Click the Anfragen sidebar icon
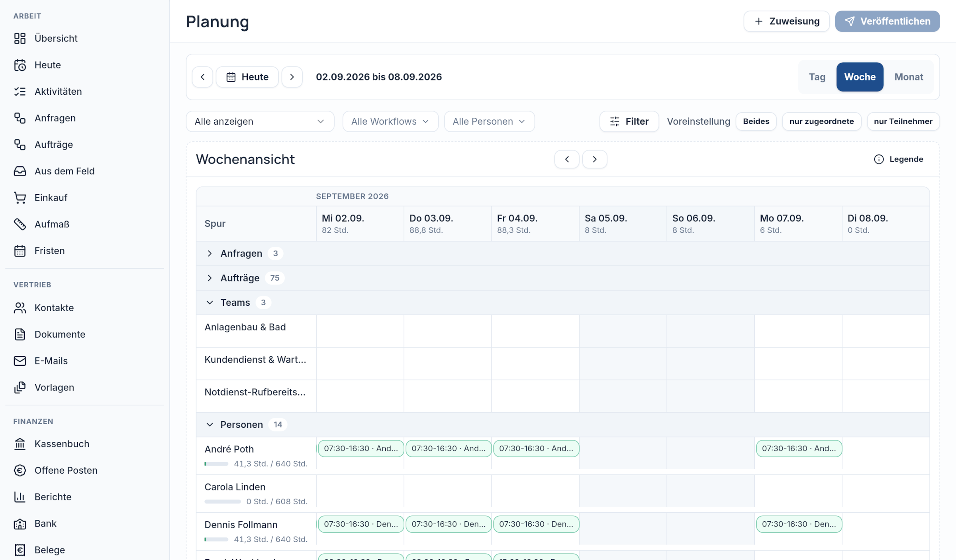The image size is (956, 560). (20, 118)
